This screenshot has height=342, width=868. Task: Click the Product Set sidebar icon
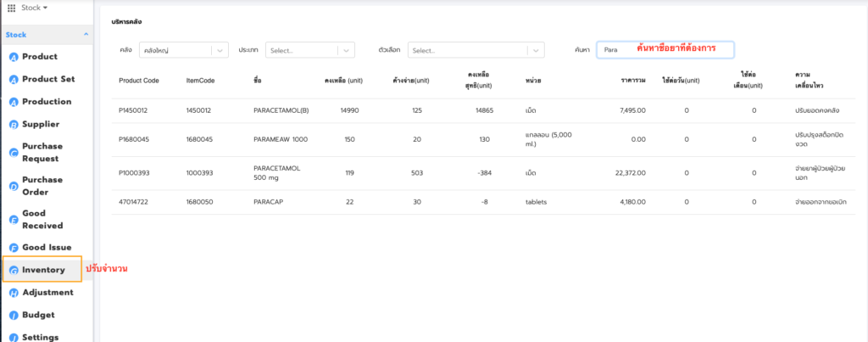click(14, 79)
